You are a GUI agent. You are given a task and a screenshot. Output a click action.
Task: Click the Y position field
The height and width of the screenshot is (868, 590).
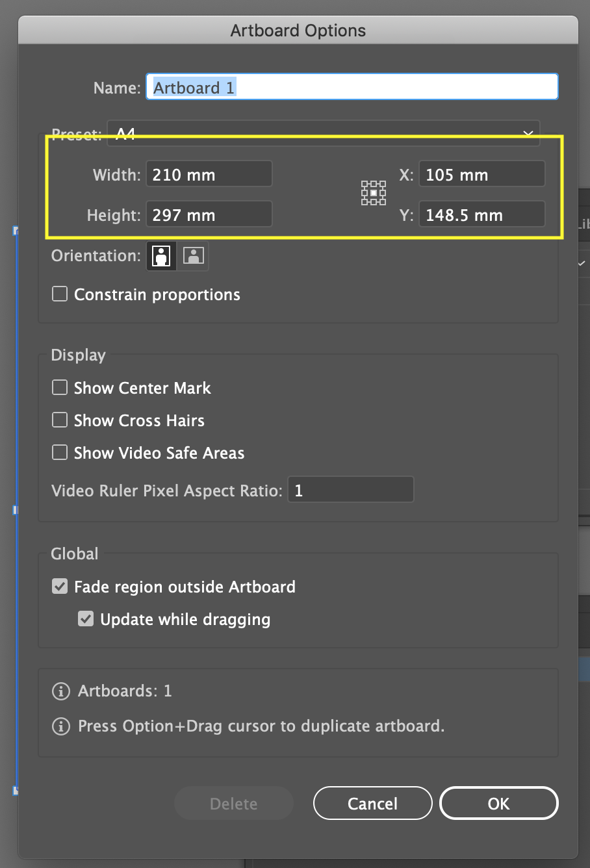tap(481, 214)
